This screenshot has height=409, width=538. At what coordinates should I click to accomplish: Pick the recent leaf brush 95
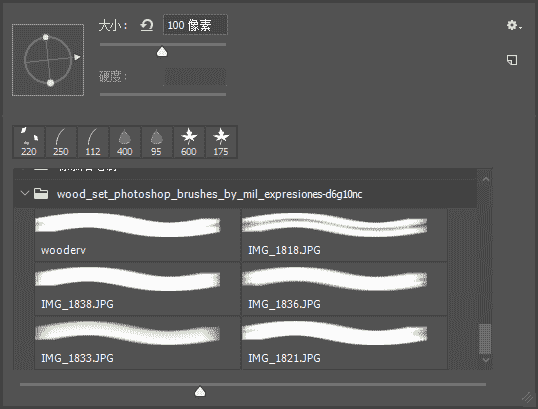point(157,142)
